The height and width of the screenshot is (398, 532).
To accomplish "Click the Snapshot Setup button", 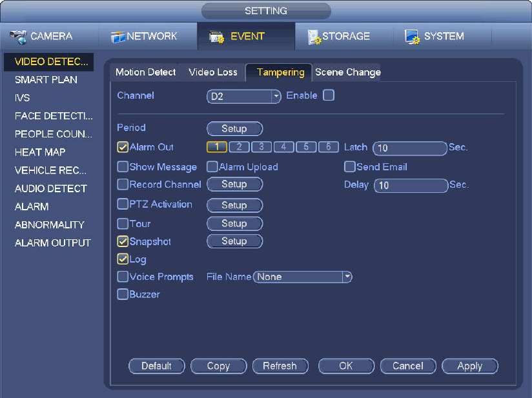I will pyautogui.click(x=235, y=241).
